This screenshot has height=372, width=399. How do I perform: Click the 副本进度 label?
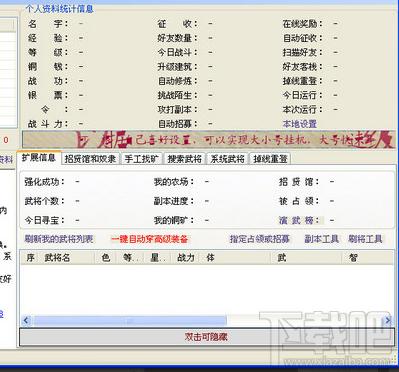[174, 201]
